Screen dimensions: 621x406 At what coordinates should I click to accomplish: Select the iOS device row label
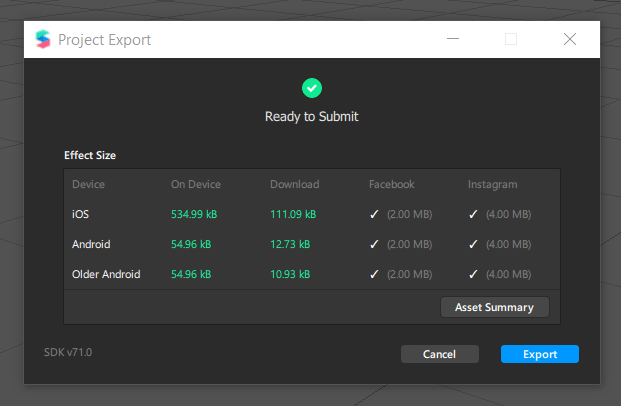pyautogui.click(x=80, y=214)
